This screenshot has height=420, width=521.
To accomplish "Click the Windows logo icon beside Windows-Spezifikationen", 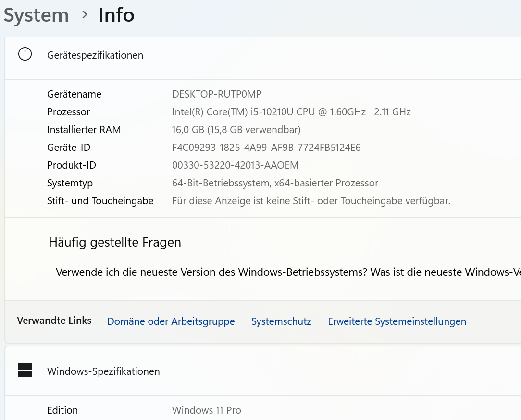I will [x=25, y=370].
